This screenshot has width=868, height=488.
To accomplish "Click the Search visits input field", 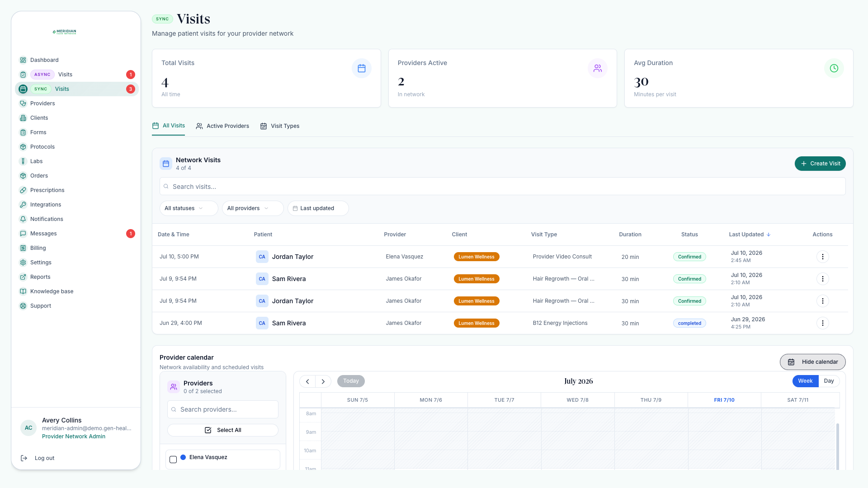I will (502, 186).
